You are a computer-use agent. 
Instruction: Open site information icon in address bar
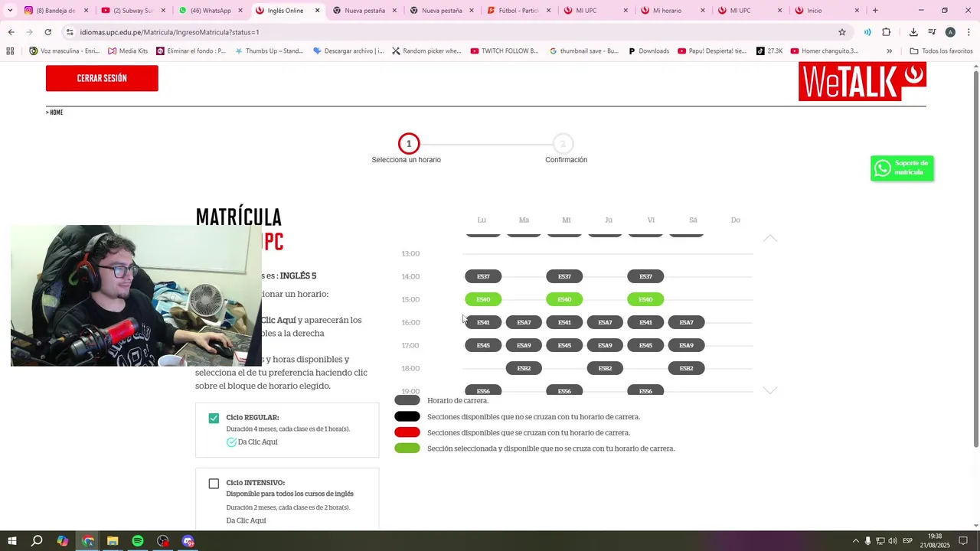coord(69,32)
